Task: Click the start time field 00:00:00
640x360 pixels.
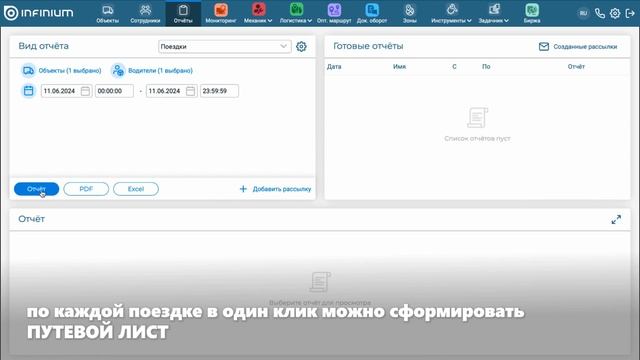Action: click(x=114, y=91)
